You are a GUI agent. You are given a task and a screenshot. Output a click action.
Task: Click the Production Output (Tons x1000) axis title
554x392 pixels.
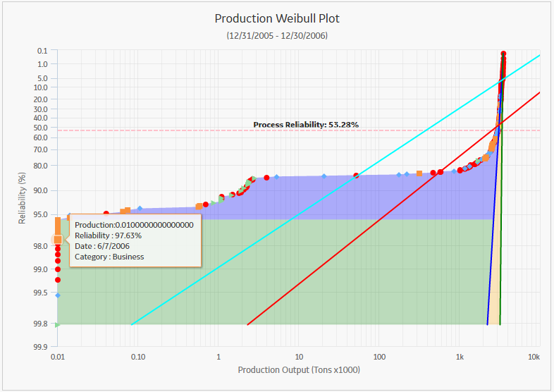coord(299,369)
